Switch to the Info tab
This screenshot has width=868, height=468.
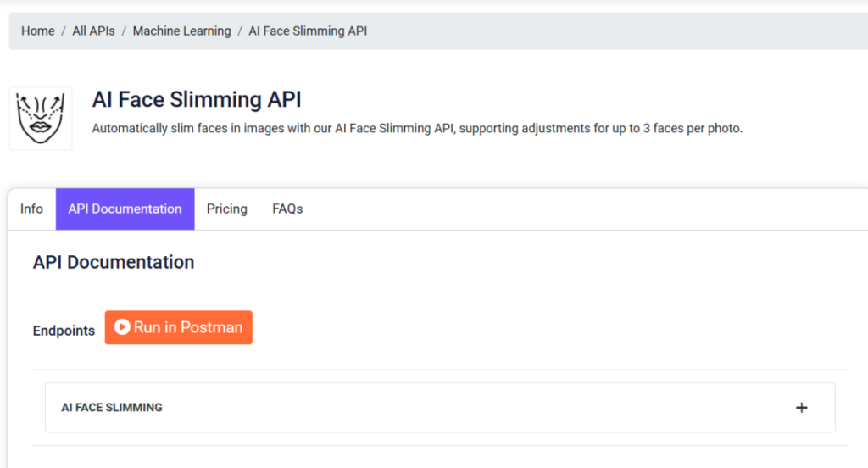tap(31, 209)
